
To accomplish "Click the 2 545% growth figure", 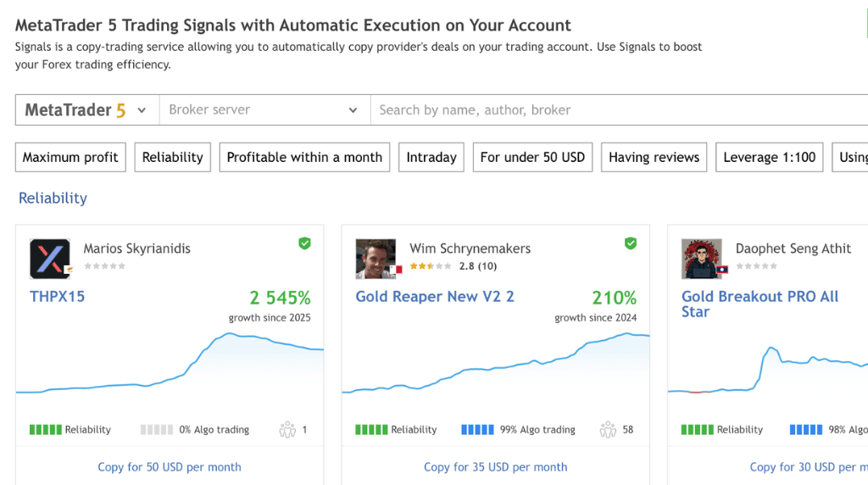I will [x=280, y=298].
